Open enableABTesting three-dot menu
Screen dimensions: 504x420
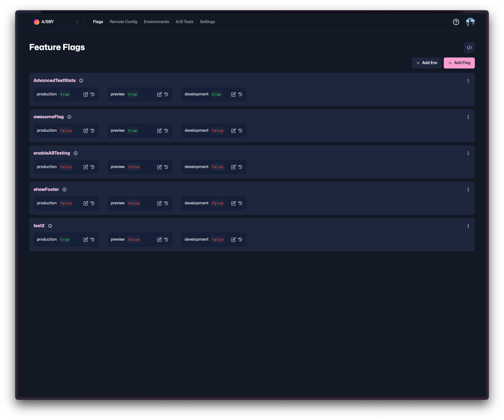click(468, 153)
